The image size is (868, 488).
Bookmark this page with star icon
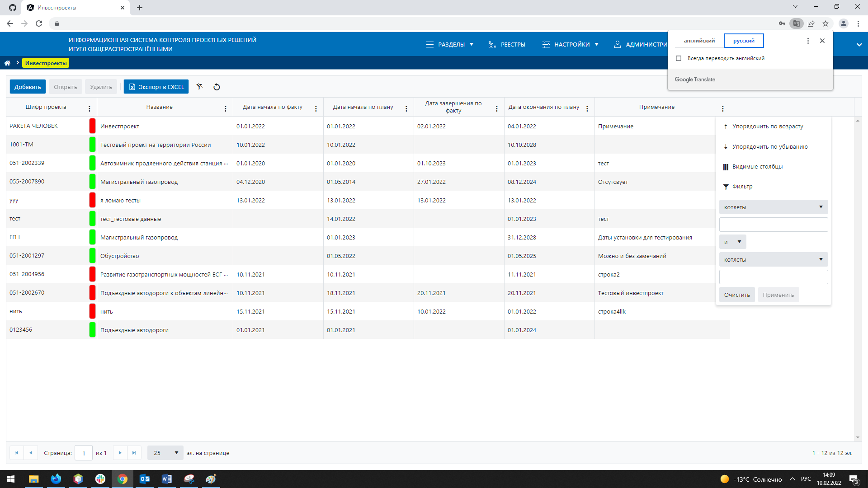[x=826, y=23]
